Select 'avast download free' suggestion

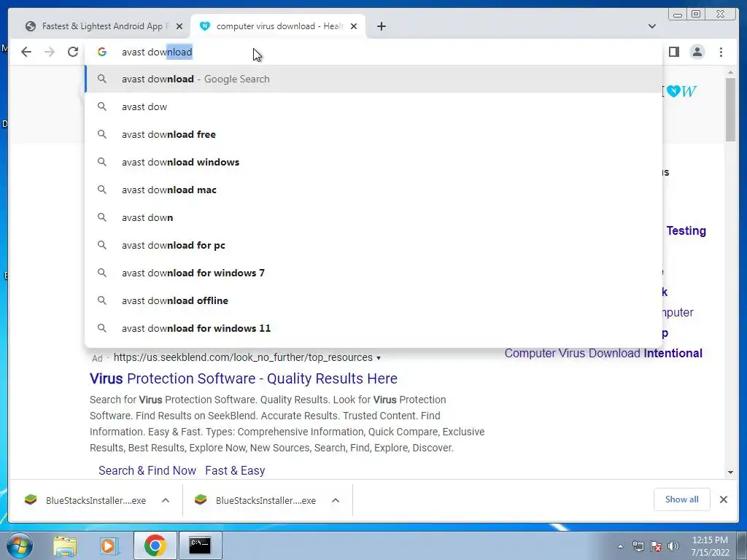click(373, 134)
